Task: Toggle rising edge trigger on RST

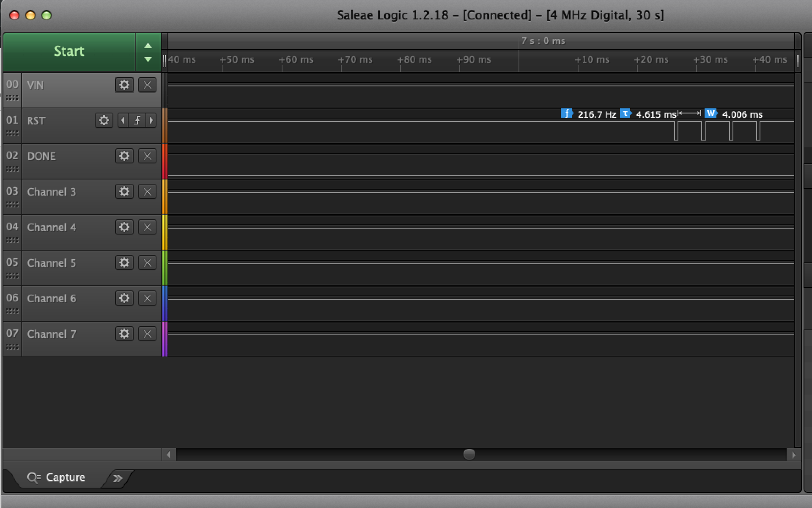Action: pos(137,121)
